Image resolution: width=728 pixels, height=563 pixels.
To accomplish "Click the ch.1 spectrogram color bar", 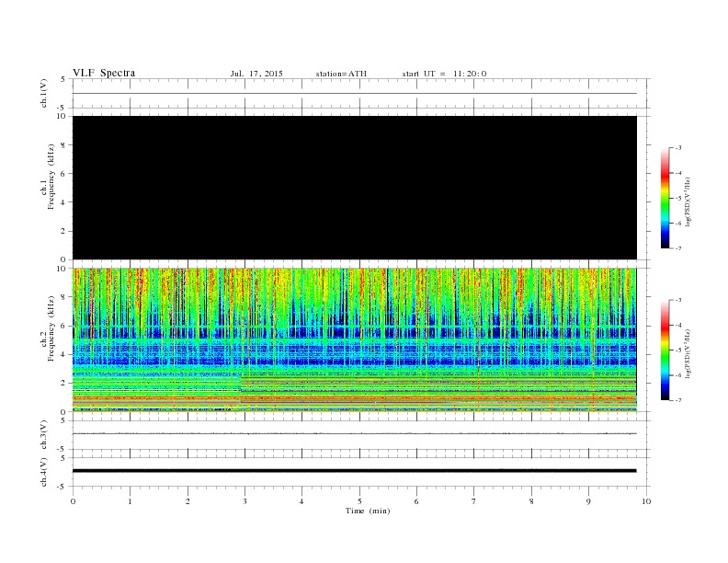I will coord(665,198).
